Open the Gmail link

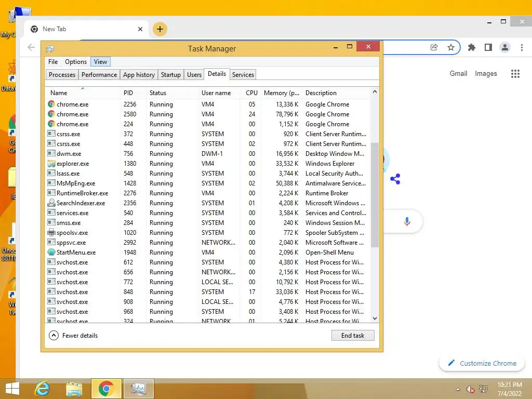(458, 74)
